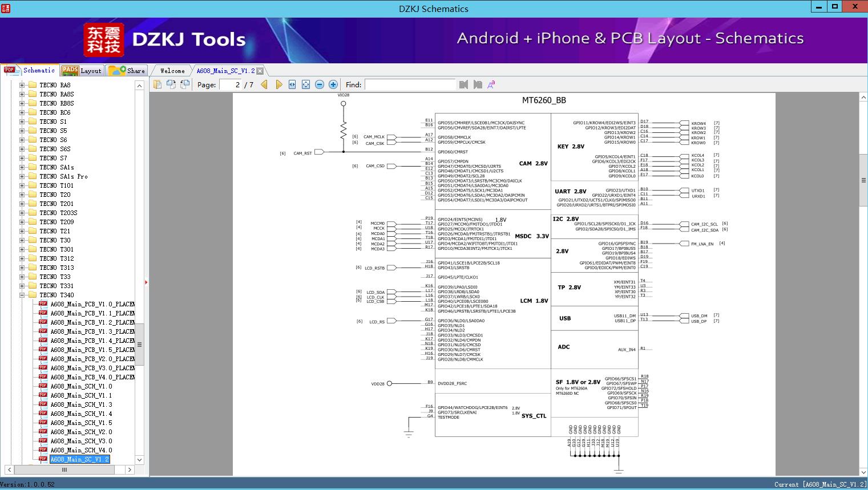Open the A608_Main_SCH_V1.3 file
The width and height of the screenshot is (868, 490).
click(81, 404)
